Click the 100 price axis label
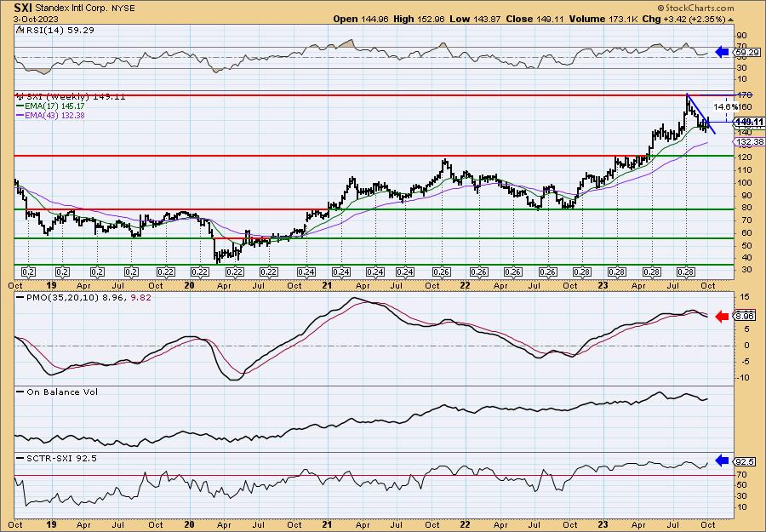 click(x=746, y=183)
